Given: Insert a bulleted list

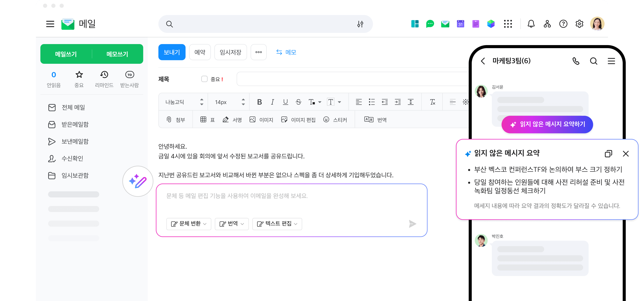Looking at the screenshot, I should pyautogui.click(x=372, y=102).
